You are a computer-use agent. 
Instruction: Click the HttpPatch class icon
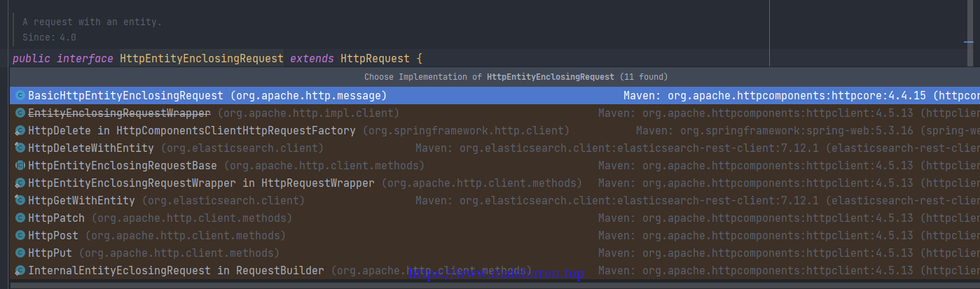(x=20, y=218)
